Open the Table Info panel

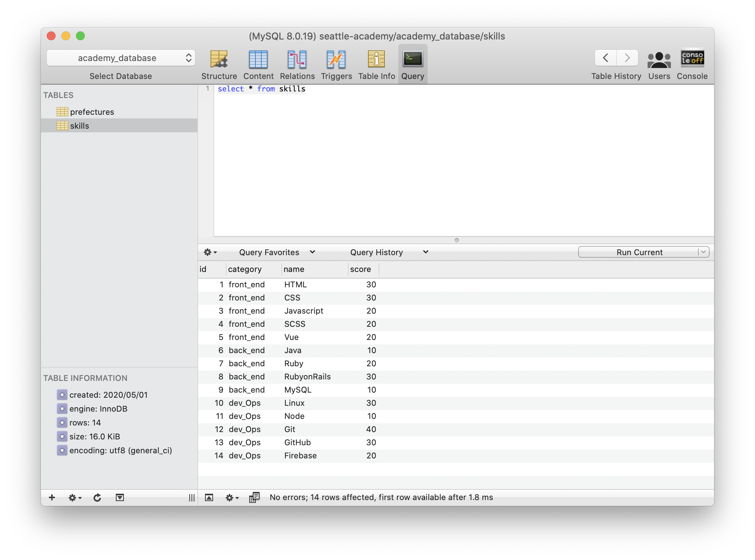pyautogui.click(x=376, y=64)
